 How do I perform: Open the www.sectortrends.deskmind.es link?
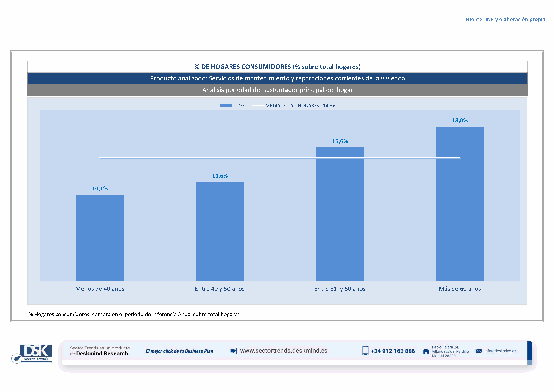pyautogui.click(x=284, y=350)
